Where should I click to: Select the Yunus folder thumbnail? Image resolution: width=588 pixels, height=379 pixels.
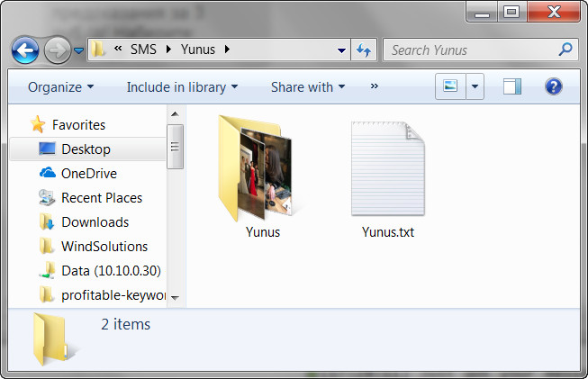(255, 168)
